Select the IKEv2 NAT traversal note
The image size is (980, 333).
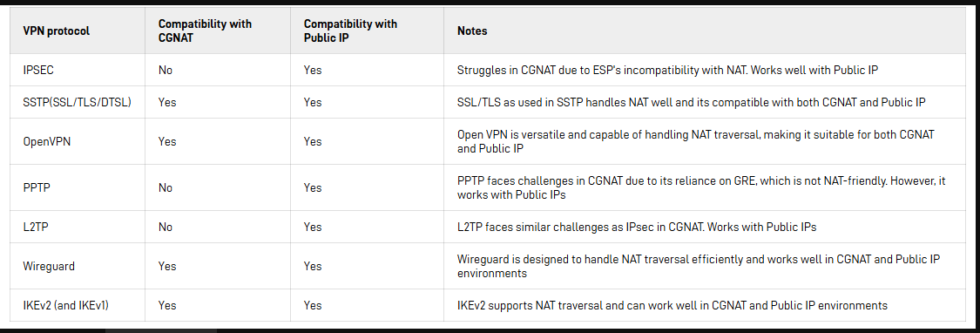click(x=672, y=305)
